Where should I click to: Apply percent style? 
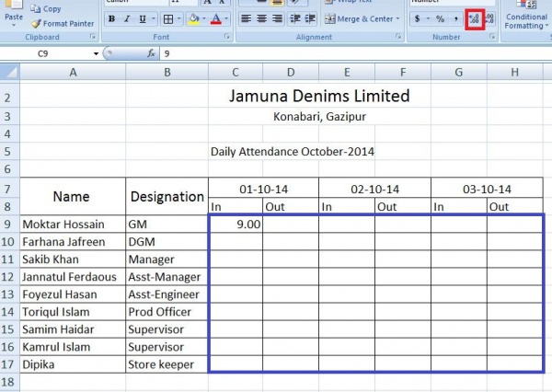coord(440,18)
